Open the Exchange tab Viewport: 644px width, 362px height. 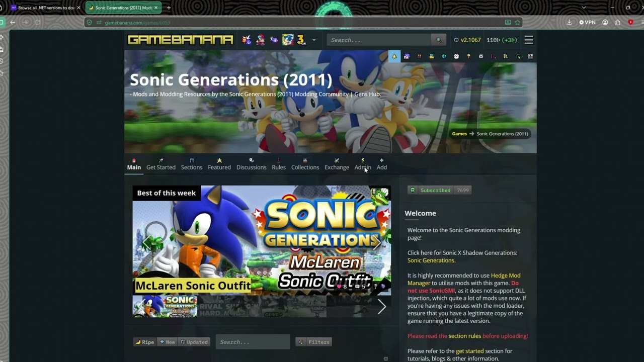337,164
